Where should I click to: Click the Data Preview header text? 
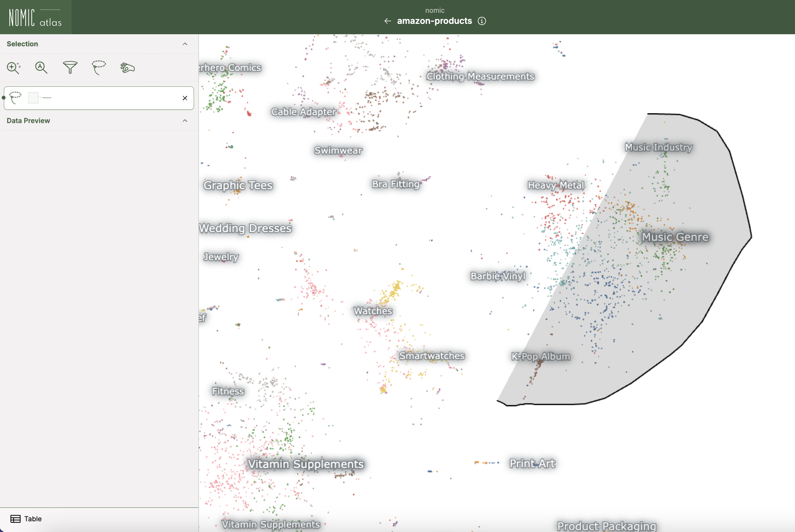28,121
